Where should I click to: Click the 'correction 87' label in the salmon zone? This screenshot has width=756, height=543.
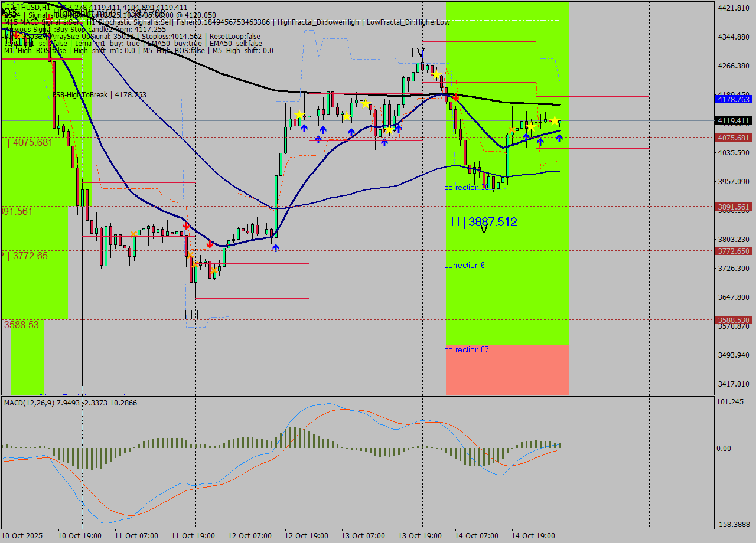[x=466, y=349]
